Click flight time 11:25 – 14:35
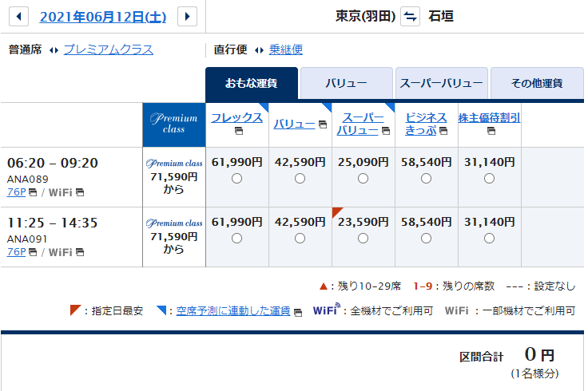 point(53,223)
